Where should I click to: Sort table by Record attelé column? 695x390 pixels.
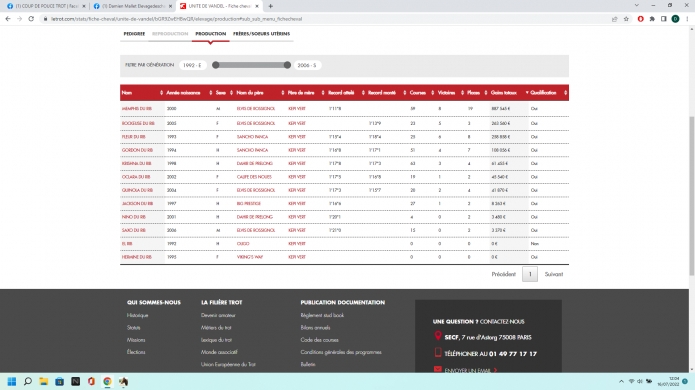pyautogui.click(x=346, y=93)
